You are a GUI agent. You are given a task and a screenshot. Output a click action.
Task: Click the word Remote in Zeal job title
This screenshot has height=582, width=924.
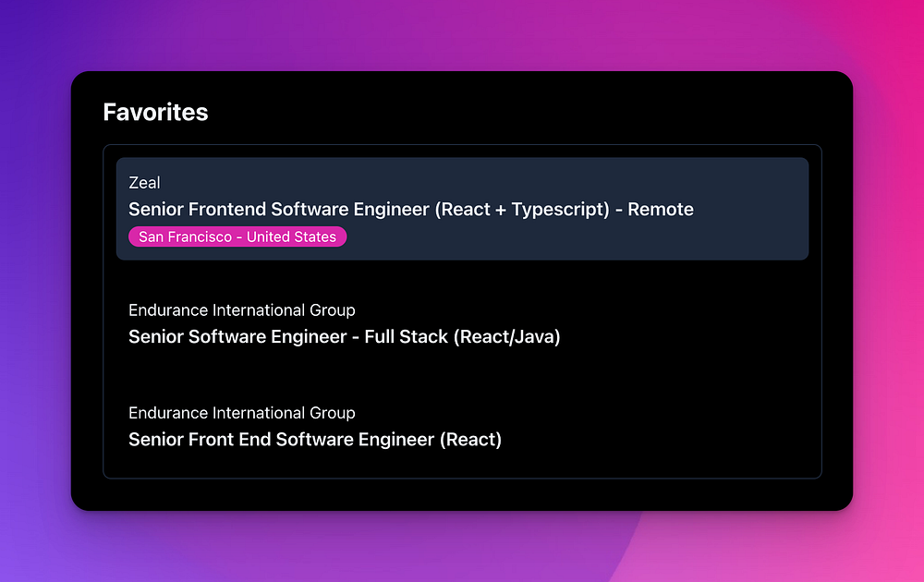[661, 209]
